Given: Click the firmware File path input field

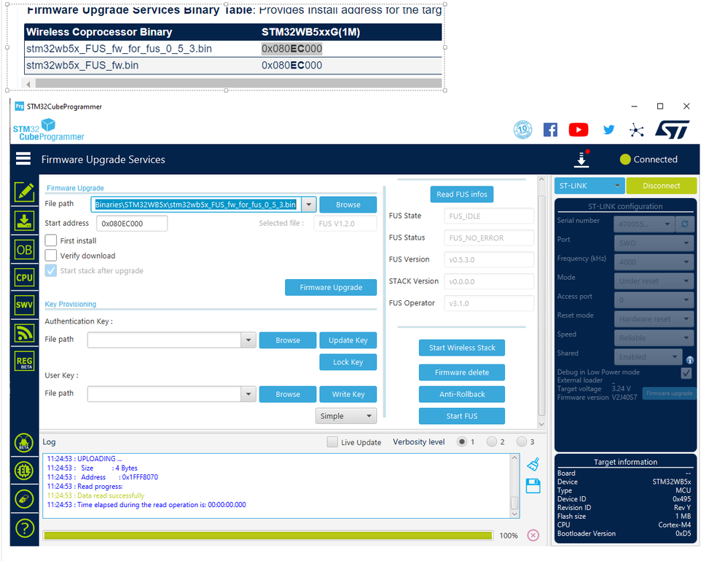Looking at the screenshot, I should [x=197, y=204].
